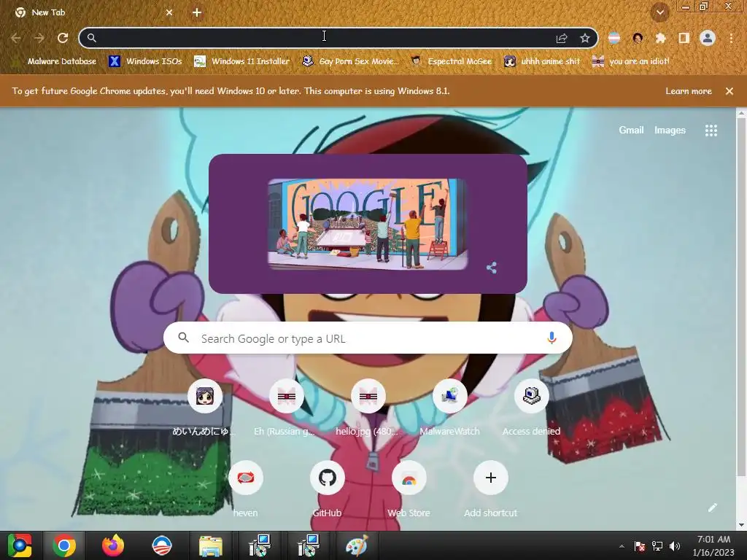This screenshot has height=560, width=747.
Task: Click the forward navigation arrow
Action: (x=39, y=38)
